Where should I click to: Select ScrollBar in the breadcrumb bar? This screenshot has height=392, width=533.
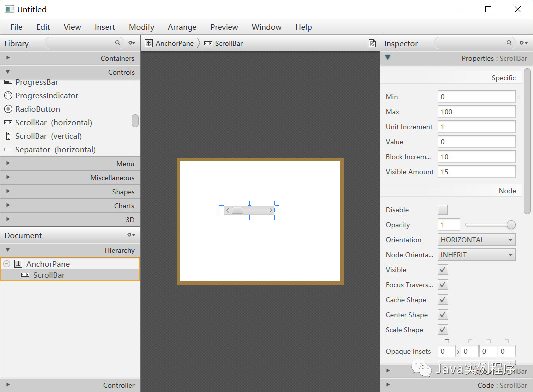point(228,43)
